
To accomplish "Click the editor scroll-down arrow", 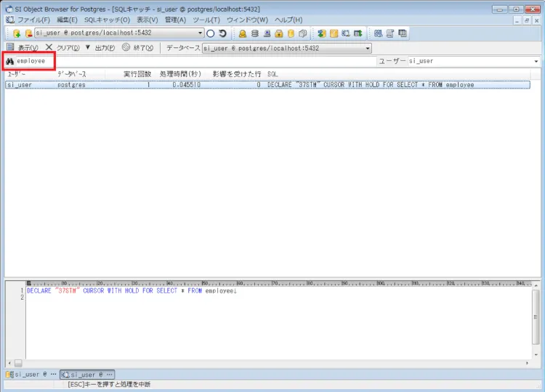I will [x=536, y=354].
